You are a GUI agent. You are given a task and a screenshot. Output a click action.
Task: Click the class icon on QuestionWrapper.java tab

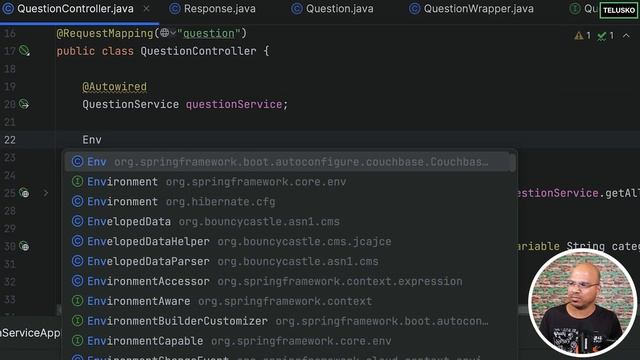(415, 9)
